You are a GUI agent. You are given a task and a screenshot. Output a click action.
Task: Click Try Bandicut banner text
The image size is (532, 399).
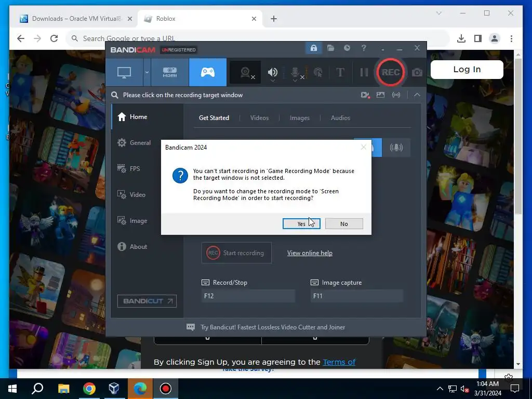pyautogui.click(x=272, y=327)
